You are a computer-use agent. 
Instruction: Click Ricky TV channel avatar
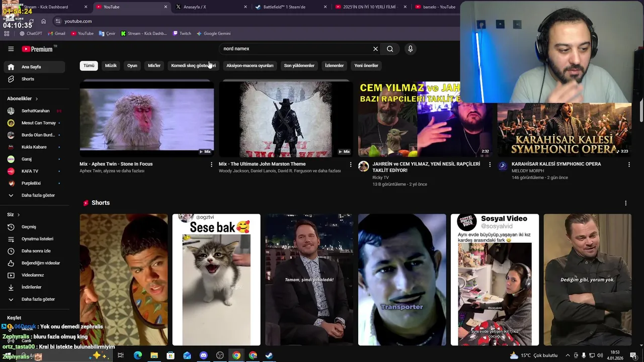(x=363, y=166)
